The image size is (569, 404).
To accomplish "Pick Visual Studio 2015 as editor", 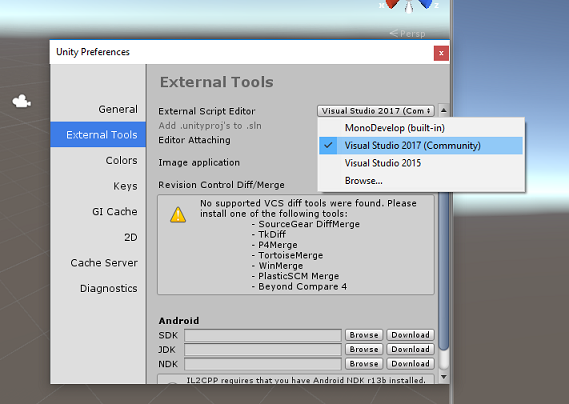I will [421, 163].
